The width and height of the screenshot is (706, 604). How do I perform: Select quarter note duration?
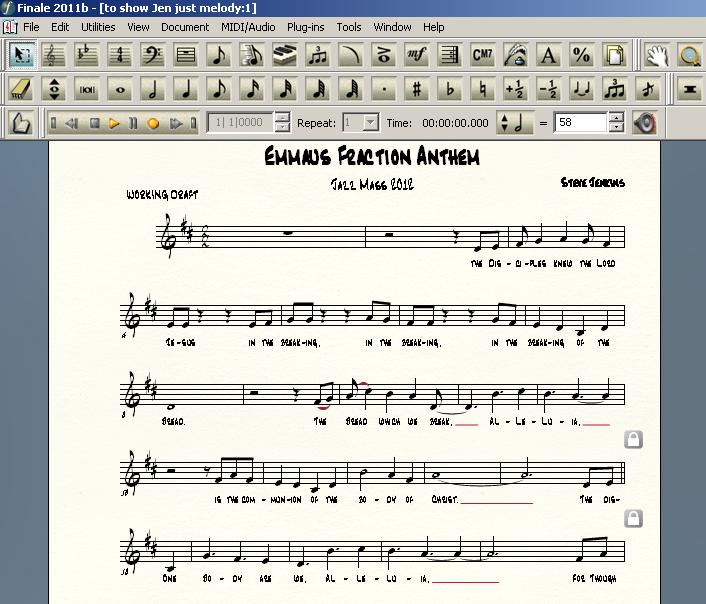(x=186, y=89)
